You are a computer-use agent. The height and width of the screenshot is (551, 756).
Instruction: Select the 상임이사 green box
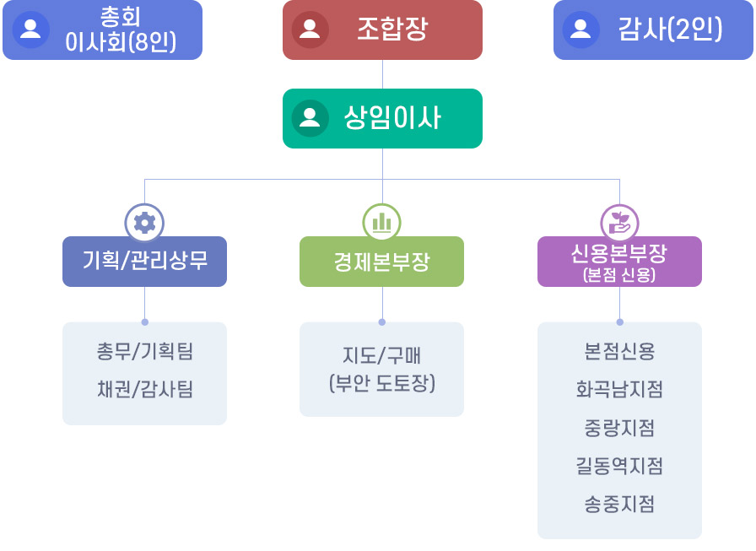[x=382, y=119]
